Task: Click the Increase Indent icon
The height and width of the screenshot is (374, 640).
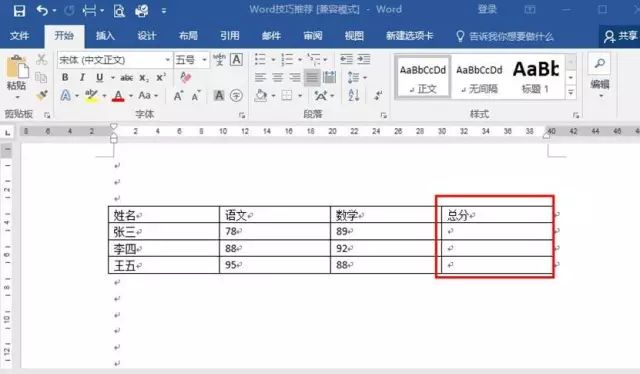Action: click(x=364, y=60)
